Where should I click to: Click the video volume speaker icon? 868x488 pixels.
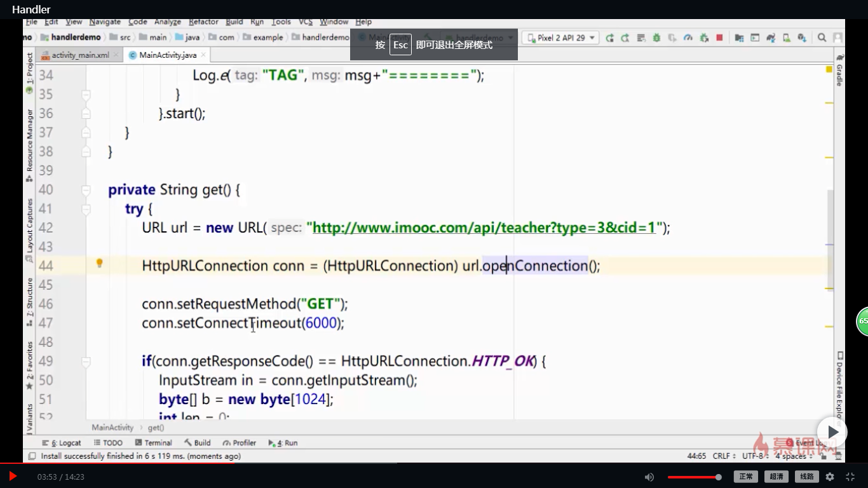649,477
